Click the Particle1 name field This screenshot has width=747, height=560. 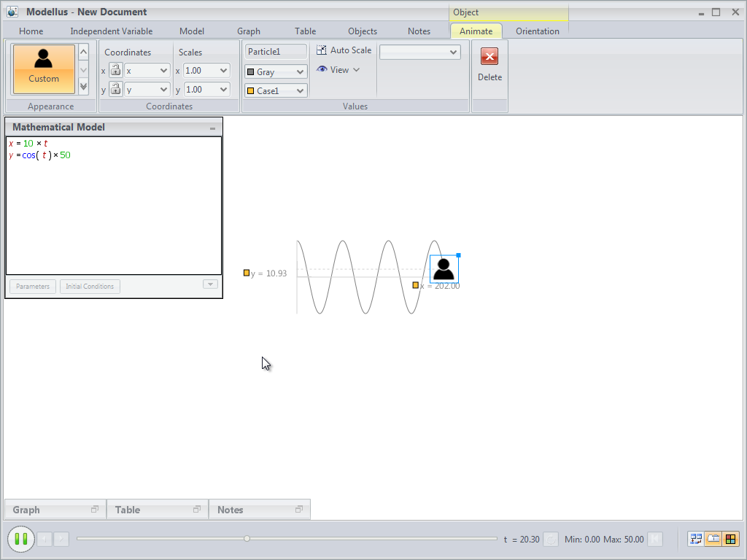[x=276, y=52]
